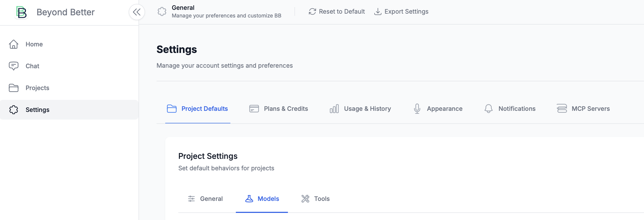Click the Projects folder icon in sidebar

click(13, 88)
